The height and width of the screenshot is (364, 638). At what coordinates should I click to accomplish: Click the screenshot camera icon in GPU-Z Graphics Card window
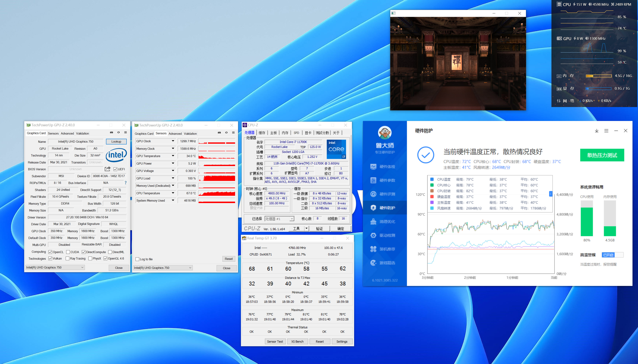pos(111,133)
